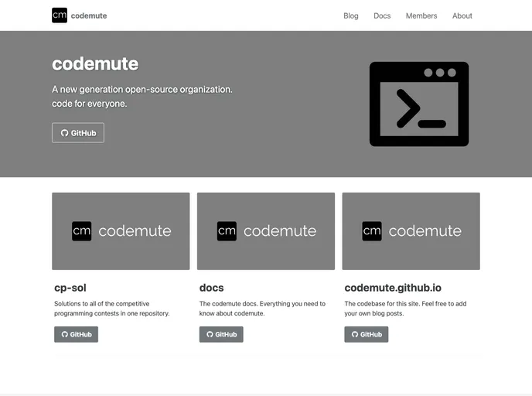Click the cm logo in cp-sol card image
The height and width of the screenshot is (396, 532).
[x=82, y=231]
